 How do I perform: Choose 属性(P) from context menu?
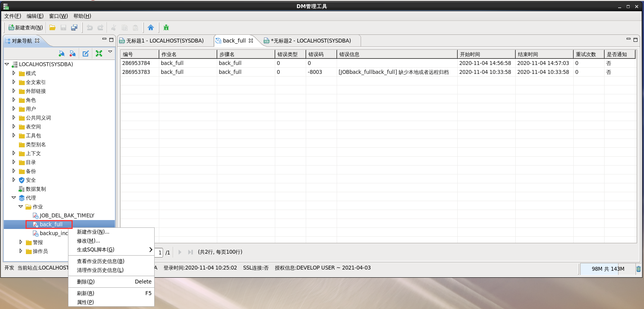click(111, 302)
